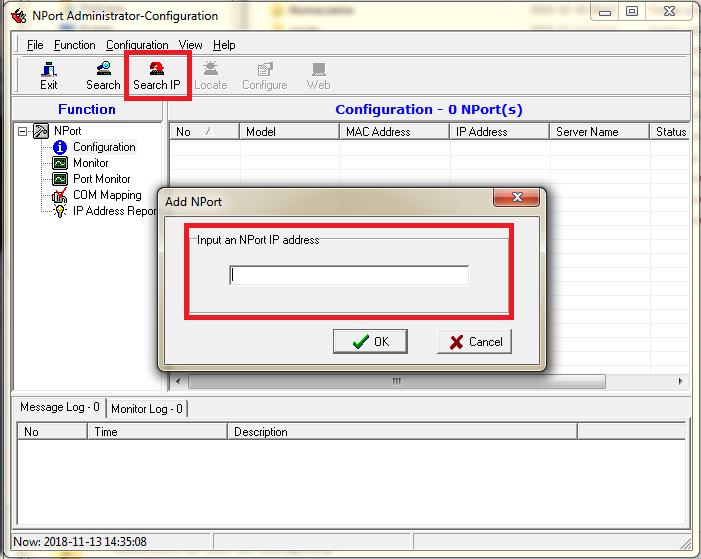Screen dimensions: 701x559
Task: Click the NPort Administrator title bar icon
Action: point(19,16)
